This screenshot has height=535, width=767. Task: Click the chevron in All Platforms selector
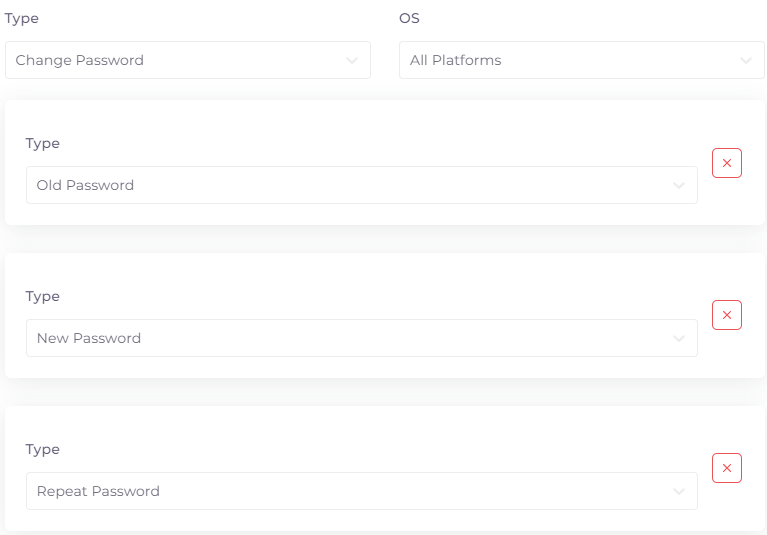click(745, 60)
